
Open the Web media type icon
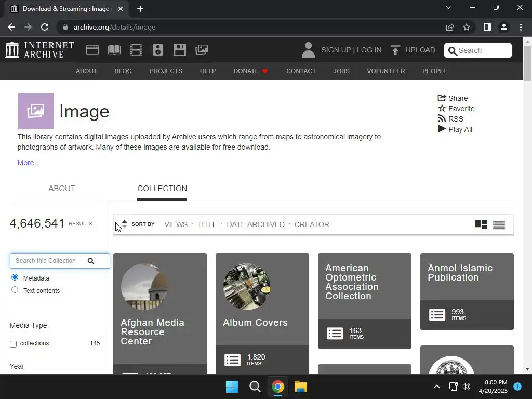(x=92, y=50)
